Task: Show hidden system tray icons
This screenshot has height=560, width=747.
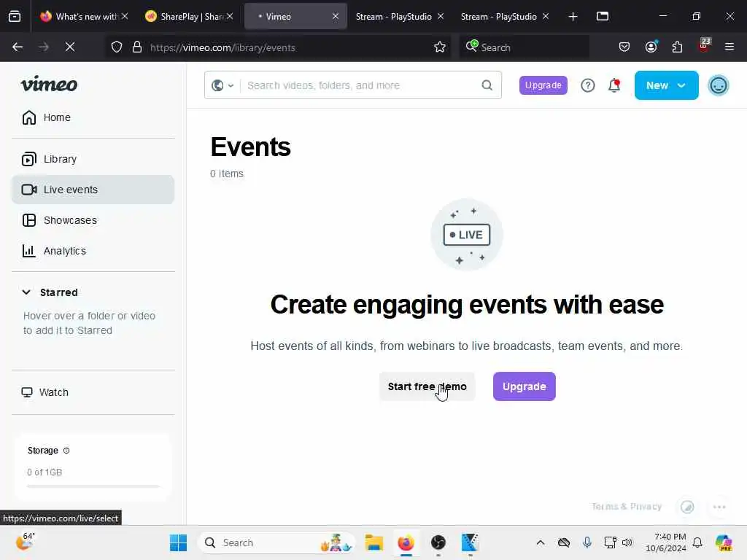Action: point(541,542)
